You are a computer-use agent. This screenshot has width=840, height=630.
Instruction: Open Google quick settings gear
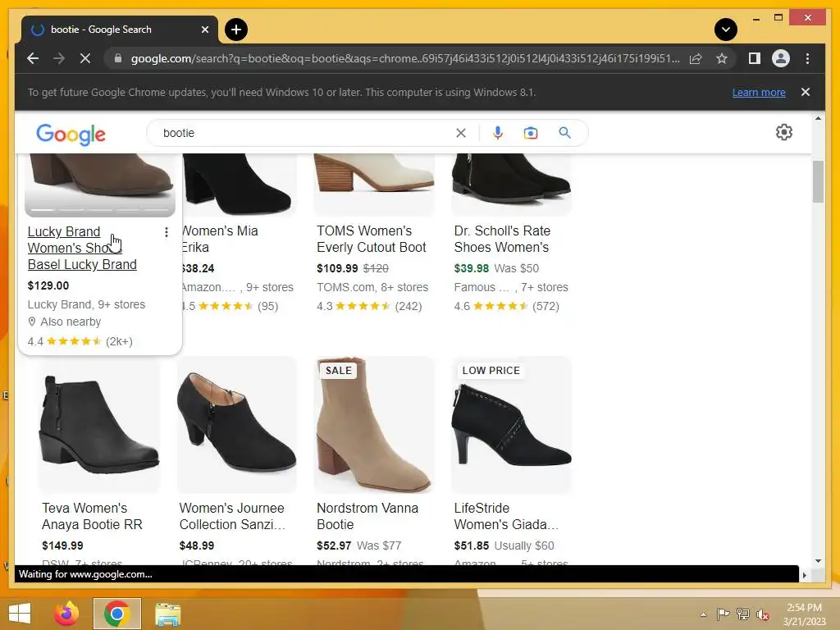click(x=783, y=132)
